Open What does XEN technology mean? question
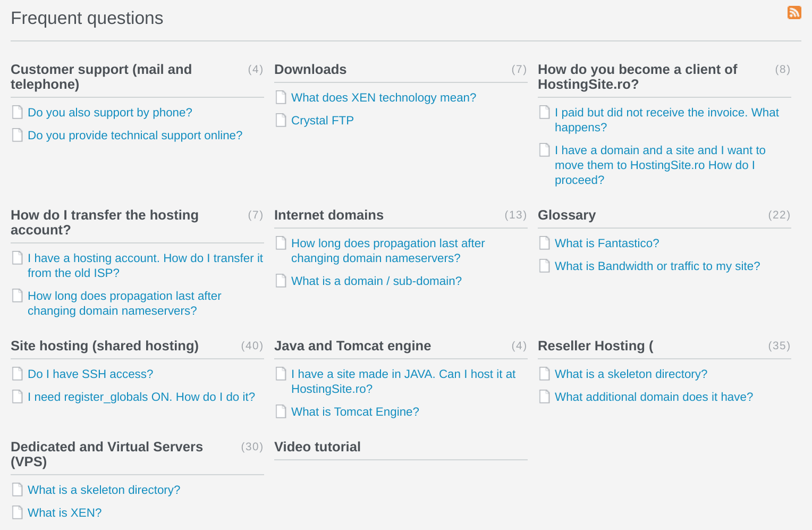This screenshot has width=812, height=530. click(x=384, y=98)
